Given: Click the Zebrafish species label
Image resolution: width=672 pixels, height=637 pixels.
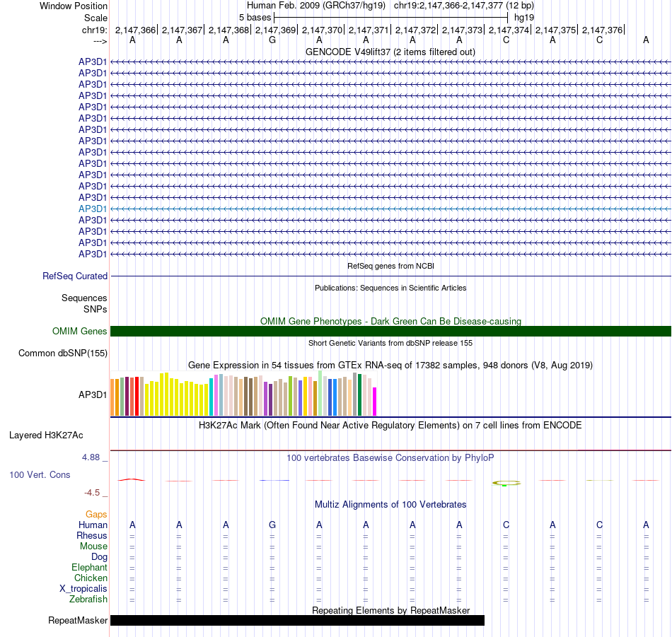Looking at the screenshot, I should point(88,599).
